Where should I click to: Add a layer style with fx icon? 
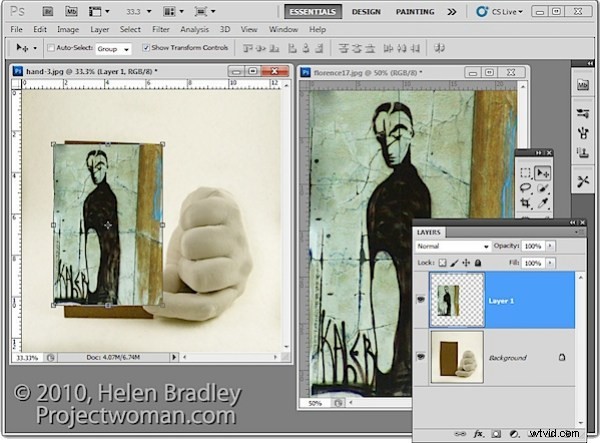[478, 434]
